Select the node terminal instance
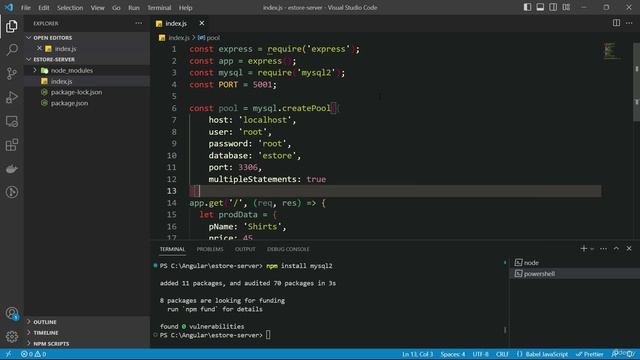This screenshot has width=640, height=360. [x=575, y=262]
